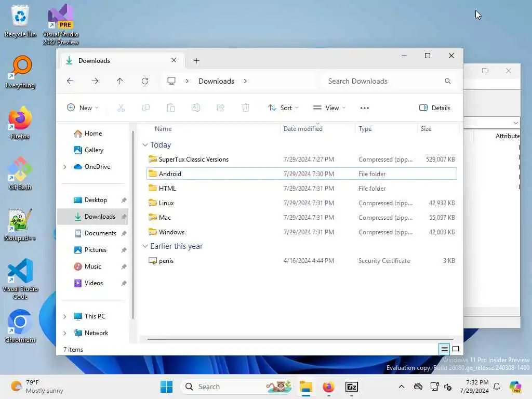Open Gallery in the navigation pane
This screenshot has width=532, height=399.
click(92, 150)
